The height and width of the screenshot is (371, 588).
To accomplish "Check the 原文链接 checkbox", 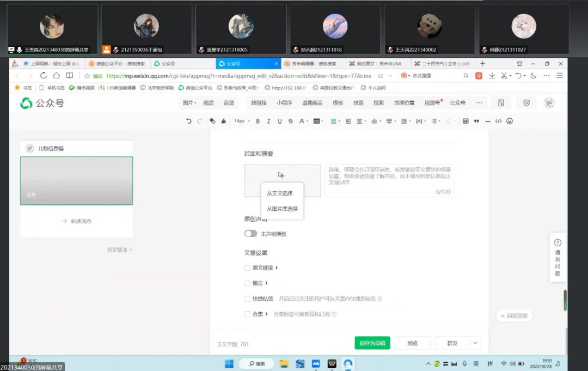I will (x=247, y=268).
